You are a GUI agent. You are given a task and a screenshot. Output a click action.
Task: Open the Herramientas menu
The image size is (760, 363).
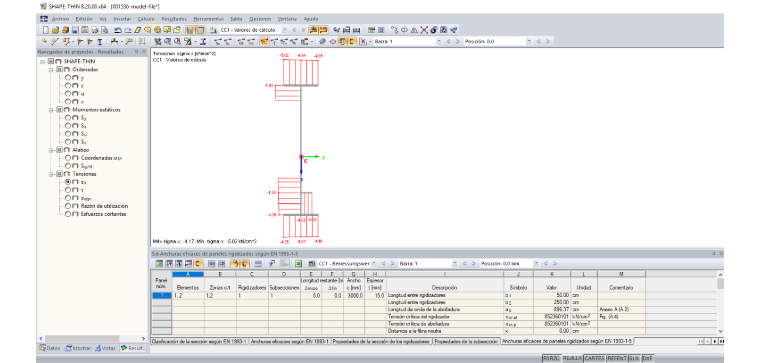pos(208,19)
